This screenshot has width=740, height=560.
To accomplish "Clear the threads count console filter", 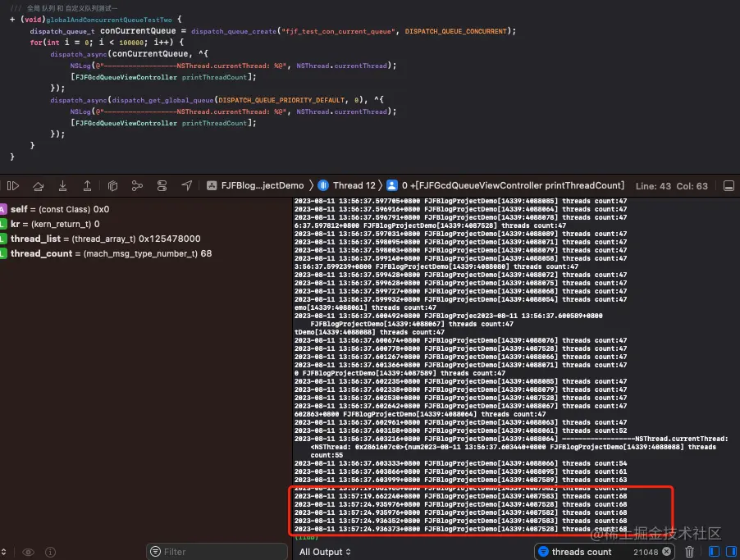I will coord(666,552).
